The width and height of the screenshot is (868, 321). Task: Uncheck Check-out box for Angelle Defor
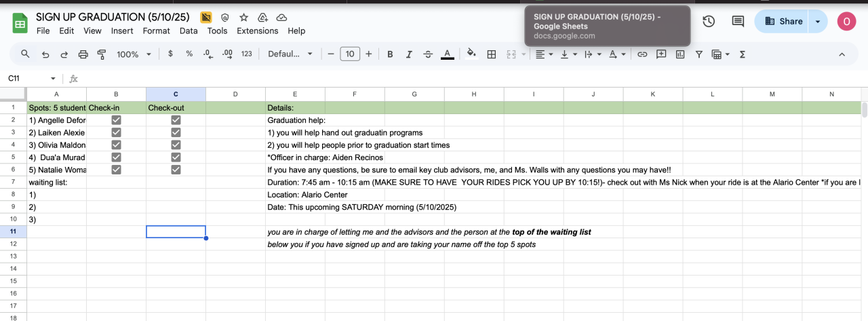pos(176,120)
